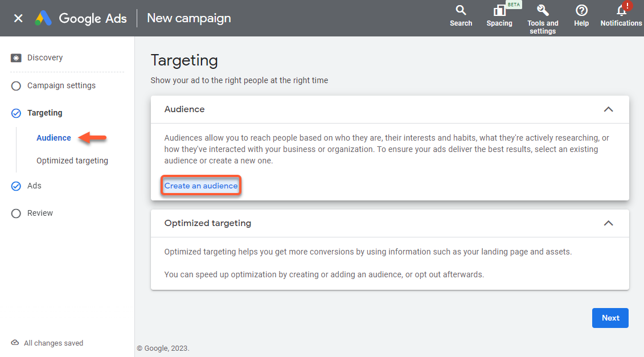Click the Help question mark icon
The image size is (644, 357).
click(x=581, y=10)
